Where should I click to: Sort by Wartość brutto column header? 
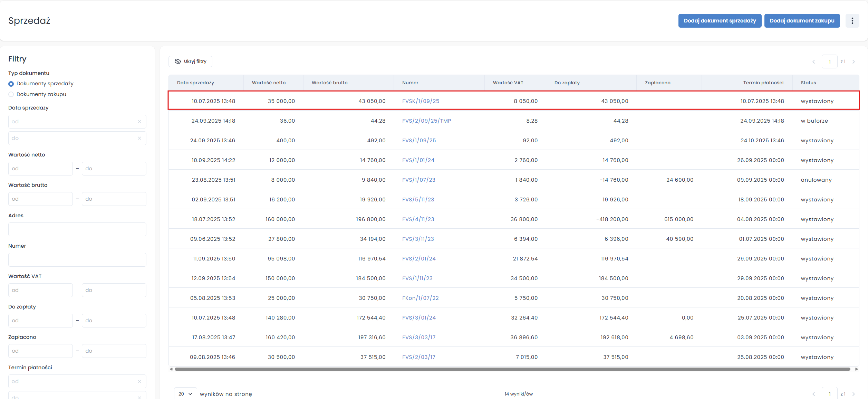coord(329,83)
